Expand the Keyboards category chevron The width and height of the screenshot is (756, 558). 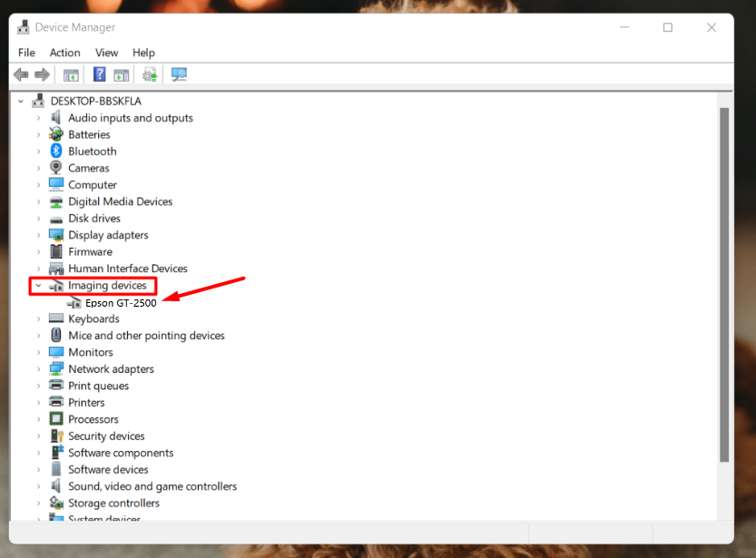point(38,319)
